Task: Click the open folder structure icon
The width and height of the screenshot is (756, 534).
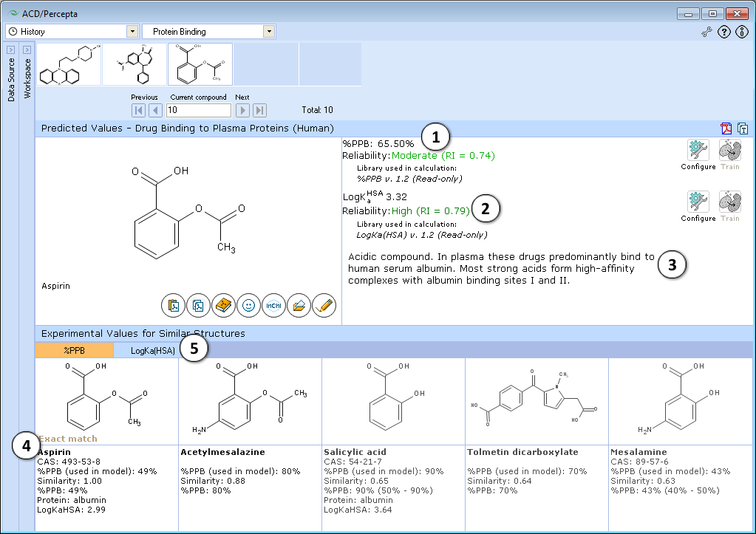Action: point(299,306)
